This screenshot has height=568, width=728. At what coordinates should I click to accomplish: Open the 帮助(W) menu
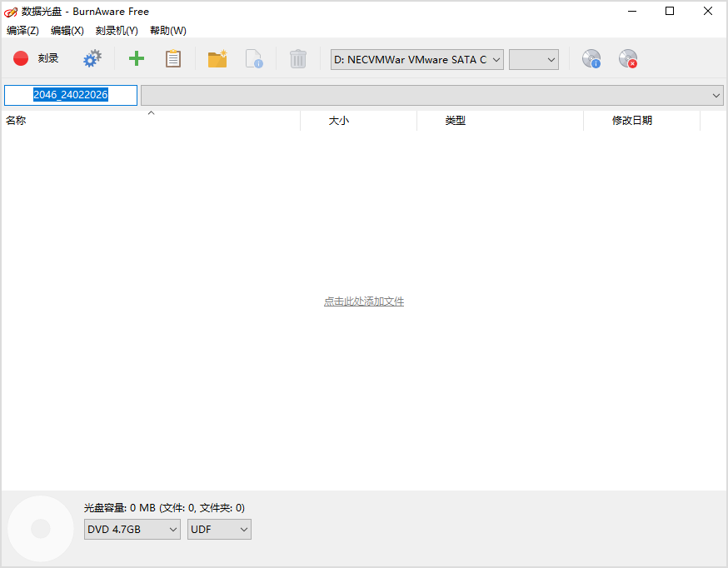pyautogui.click(x=167, y=30)
